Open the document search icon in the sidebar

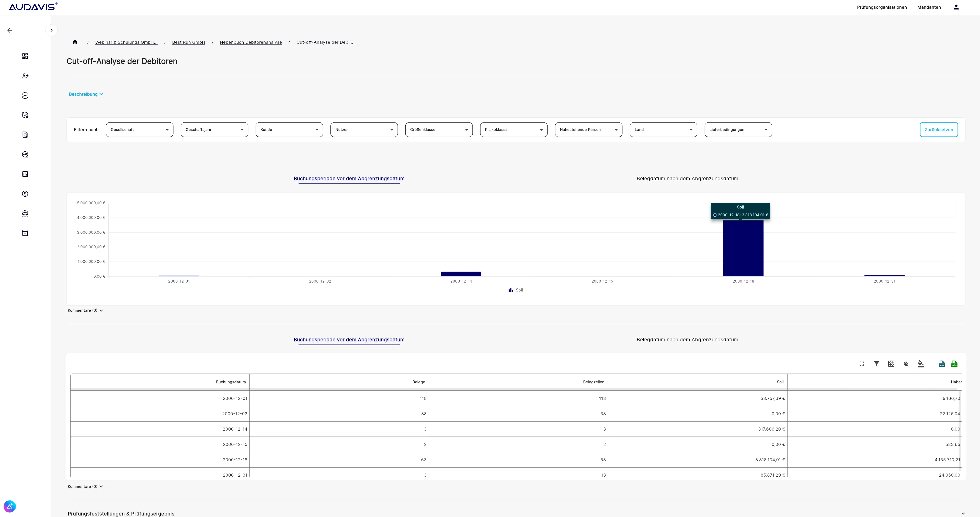point(25,135)
